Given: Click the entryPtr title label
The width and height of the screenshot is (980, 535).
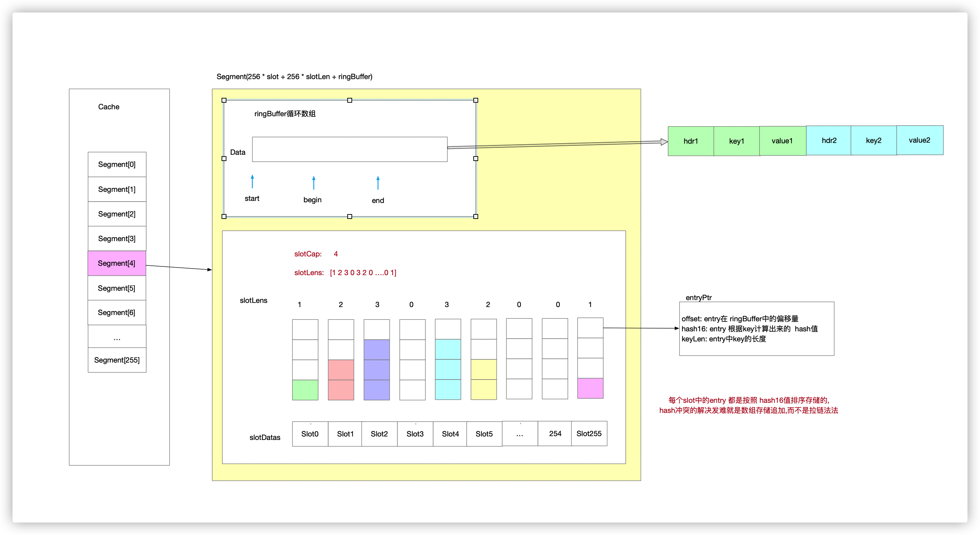Looking at the screenshot, I should pos(698,298).
